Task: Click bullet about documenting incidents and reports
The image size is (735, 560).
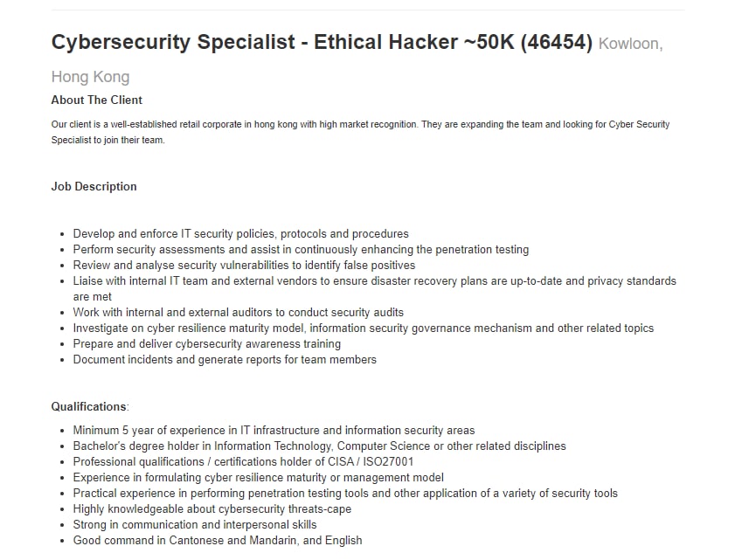Action: pos(225,360)
